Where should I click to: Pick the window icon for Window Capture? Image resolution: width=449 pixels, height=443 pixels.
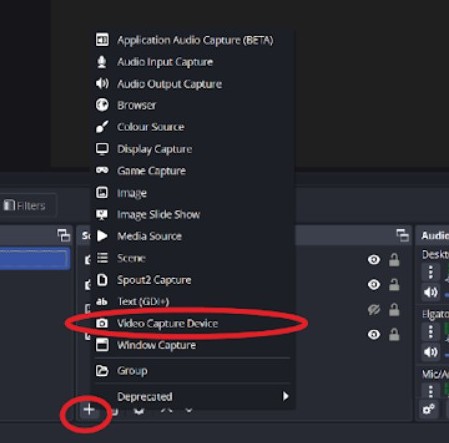click(102, 345)
